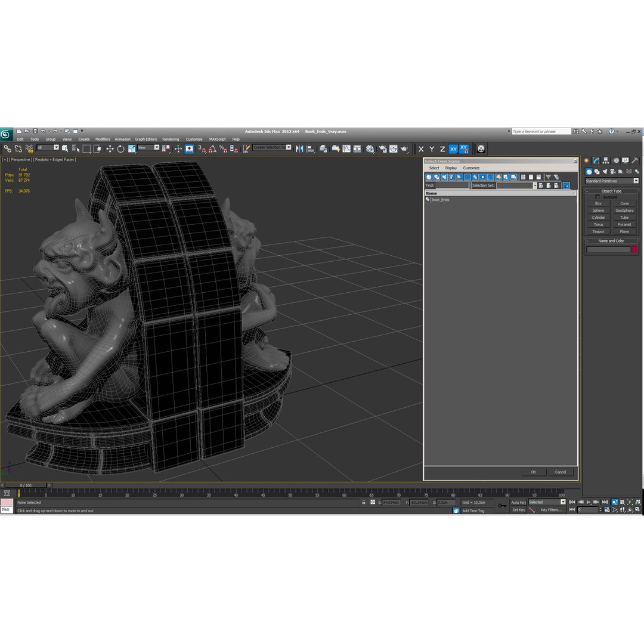Click the Teapot primitive button
The height and width of the screenshot is (644, 644).
coord(598,231)
